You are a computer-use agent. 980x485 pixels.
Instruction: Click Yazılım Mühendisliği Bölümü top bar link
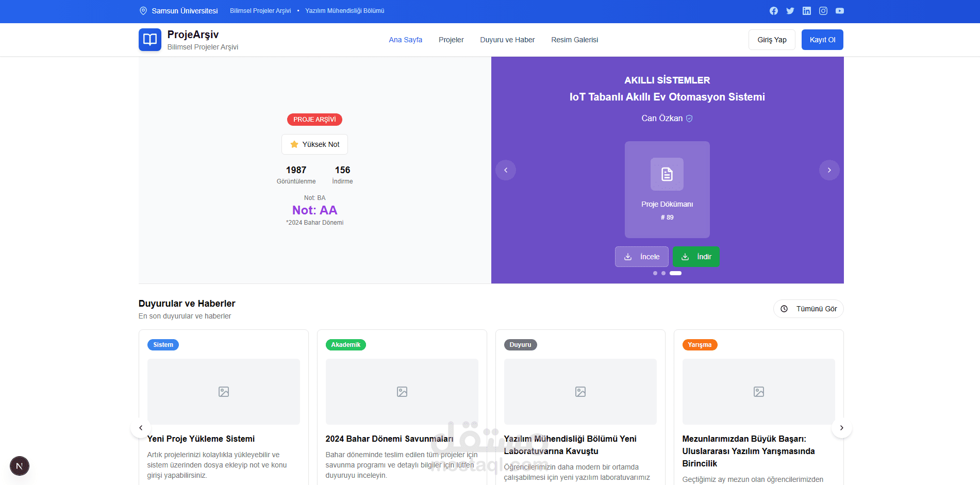[x=345, y=11]
